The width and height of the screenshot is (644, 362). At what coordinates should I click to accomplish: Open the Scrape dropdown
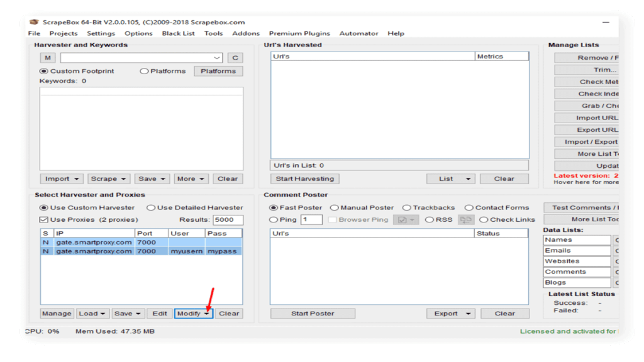(108, 179)
